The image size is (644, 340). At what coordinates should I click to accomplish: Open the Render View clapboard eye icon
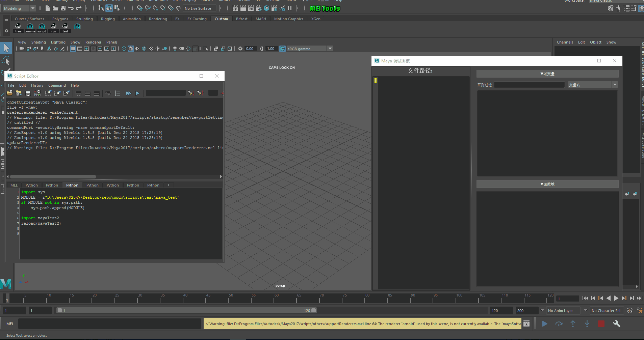tap(235, 8)
